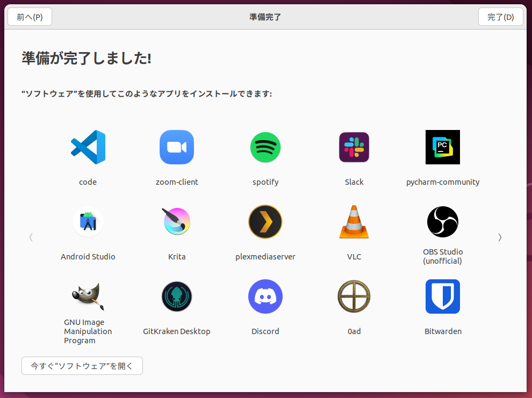532x398 pixels.
Task: Open Software with 今すぐ"ソフトウェア"を開く button
Action: [82, 366]
